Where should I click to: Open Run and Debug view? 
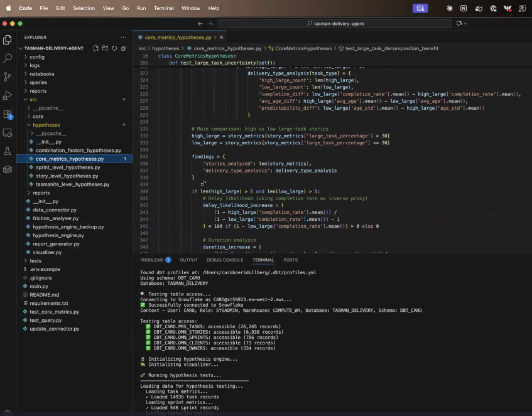pos(8,95)
